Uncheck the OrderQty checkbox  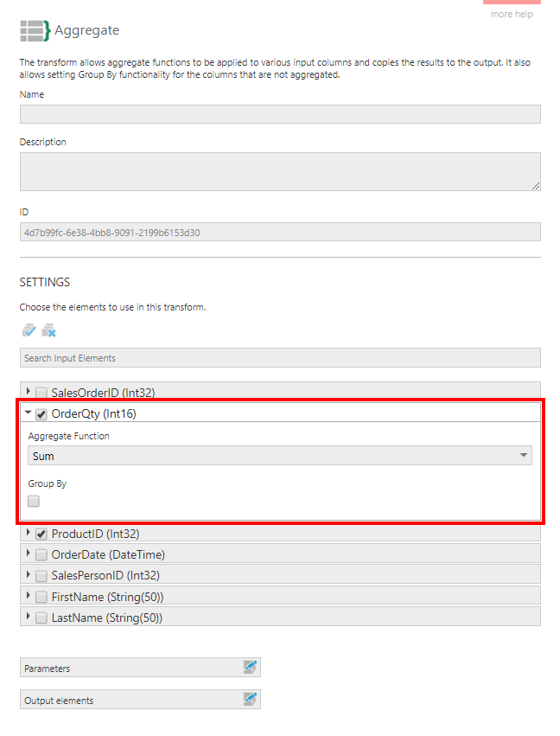41,414
